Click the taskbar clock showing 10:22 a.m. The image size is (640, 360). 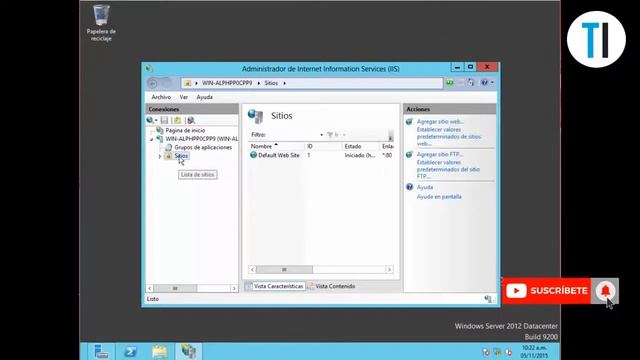pyautogui.click(x=534, y=352)
